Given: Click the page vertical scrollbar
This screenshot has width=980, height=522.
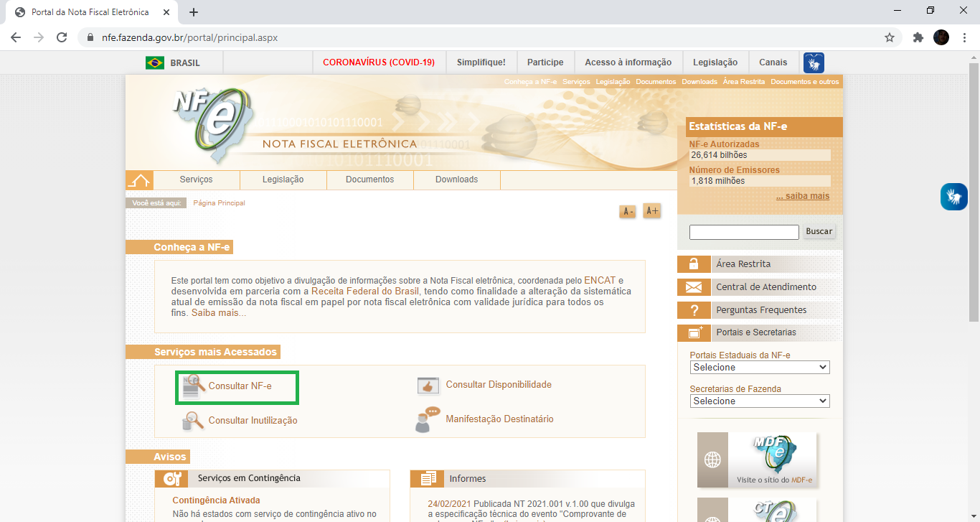Looking at the screenshot, I should click(x=974, y=191).
